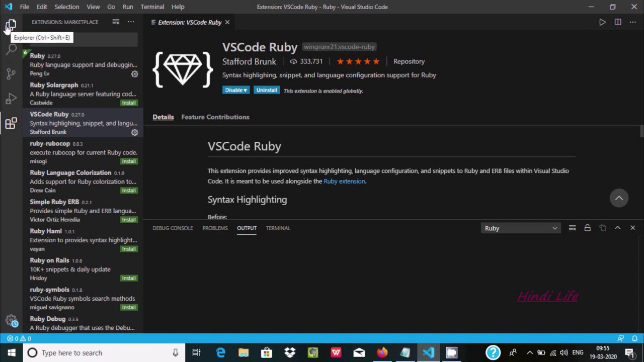Screen dimensions: 644x362
Task: Open File Explorer from taskbar
Action: point(244,352)
